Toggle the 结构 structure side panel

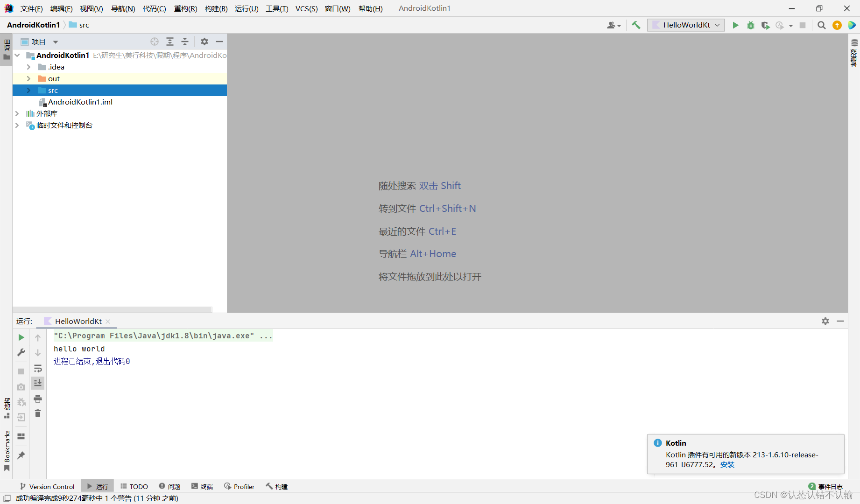click(x=7, y=408)
